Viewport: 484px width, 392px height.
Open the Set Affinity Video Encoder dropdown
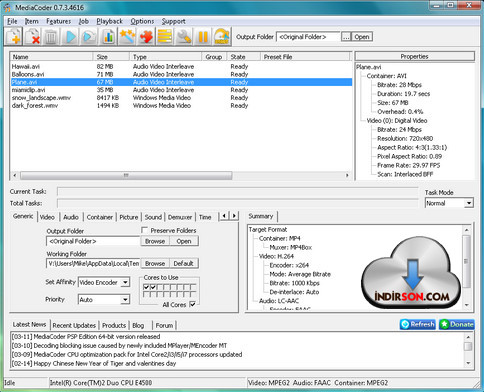[125, 282]
